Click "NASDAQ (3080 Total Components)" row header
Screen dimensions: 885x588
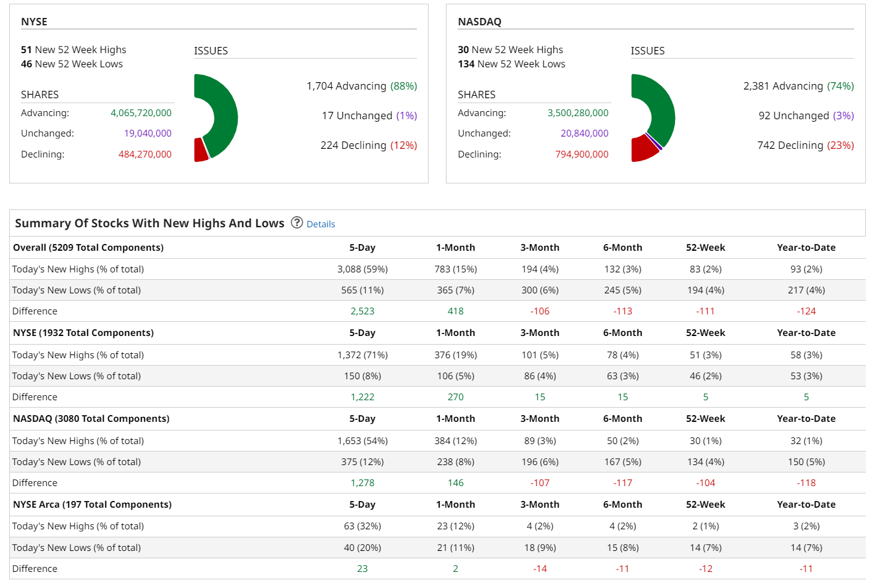point(91,419)
